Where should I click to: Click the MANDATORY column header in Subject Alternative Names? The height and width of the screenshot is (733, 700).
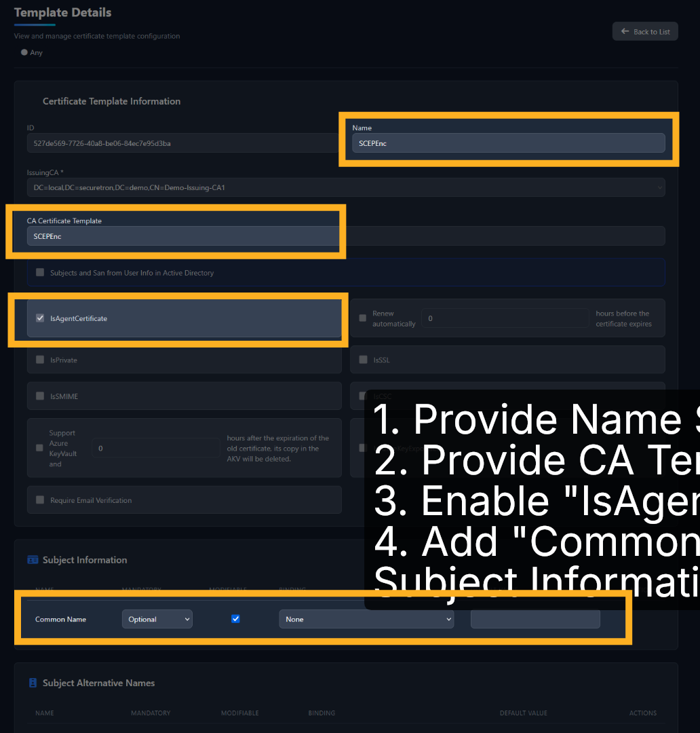(151, 713)
